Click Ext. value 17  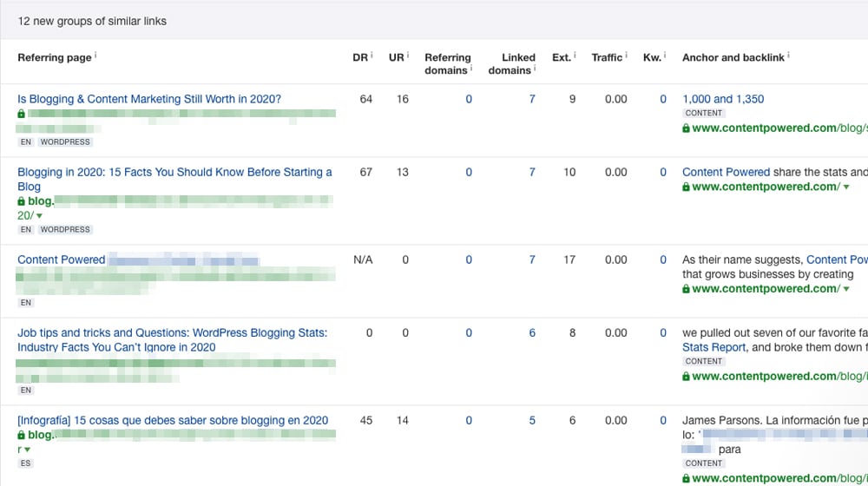[x=569, y=259]
